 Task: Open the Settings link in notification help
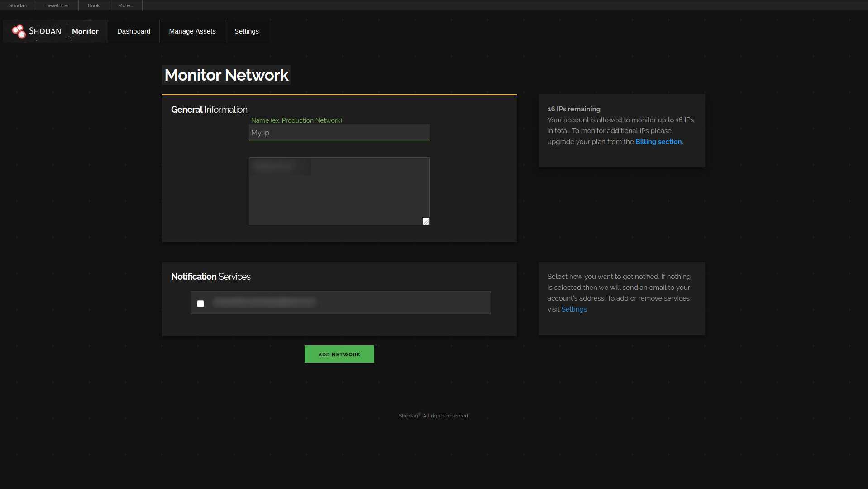(574, 309)
